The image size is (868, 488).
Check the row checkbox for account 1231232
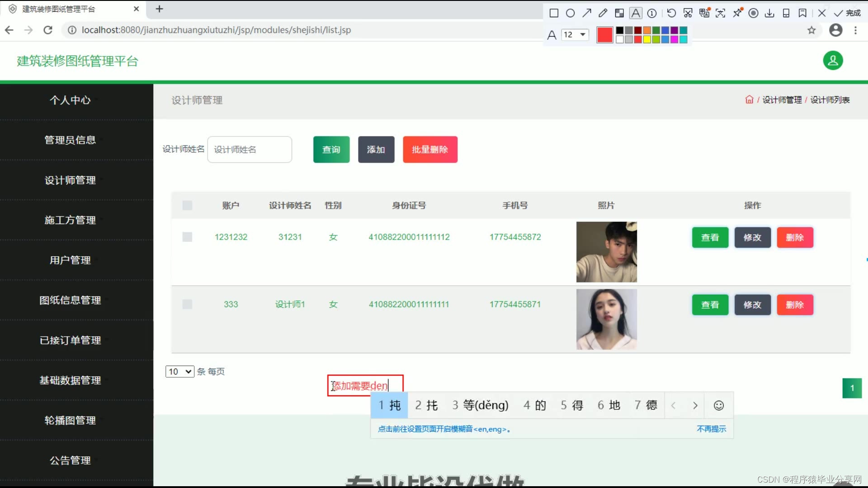pos(187,237)
